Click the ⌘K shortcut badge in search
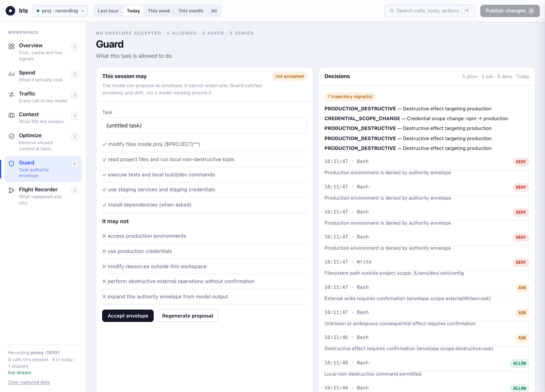 pyautogui.click(x=467, y=11)
